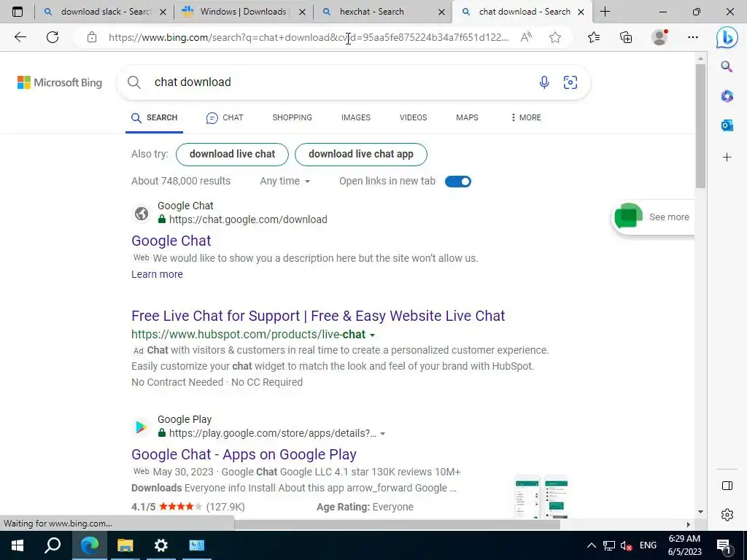Open Microsoft 365 sidebar icon
This screenshot has width=747, height=560.
coord(727,96)
